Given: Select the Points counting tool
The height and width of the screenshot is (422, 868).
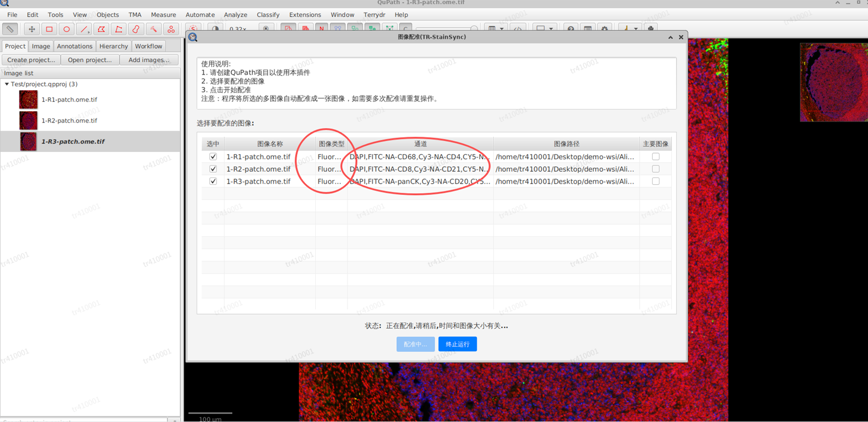Looking at the screenshot, I should (x=171, y=29).
